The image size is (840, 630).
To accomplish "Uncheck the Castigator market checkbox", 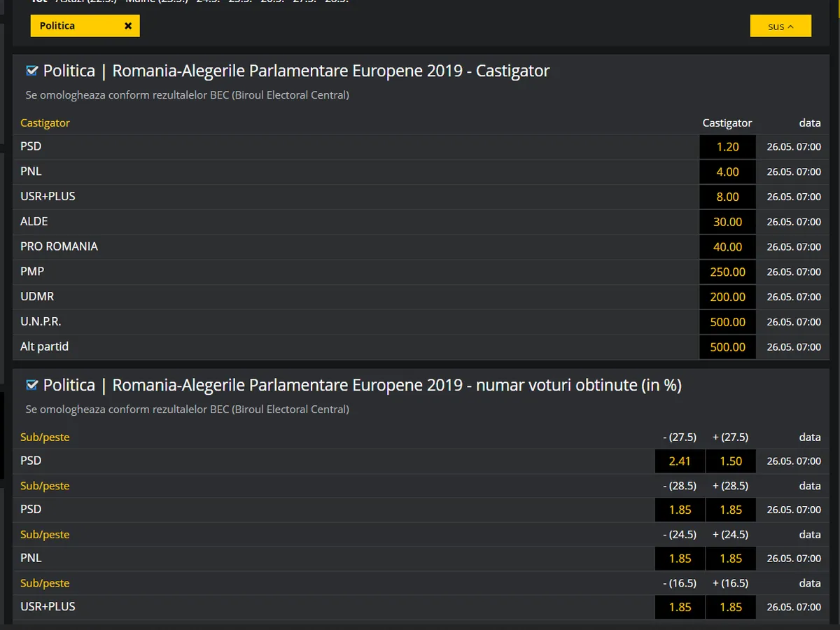I will click(x=31, y=71).
